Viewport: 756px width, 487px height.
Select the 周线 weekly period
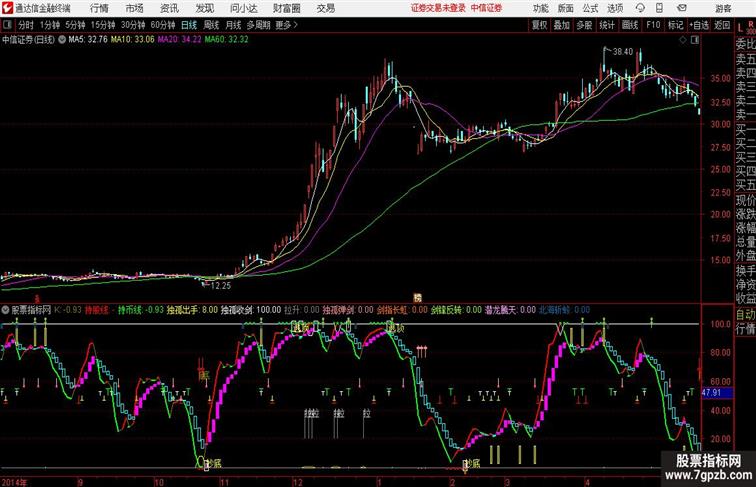tap(211, 25)
